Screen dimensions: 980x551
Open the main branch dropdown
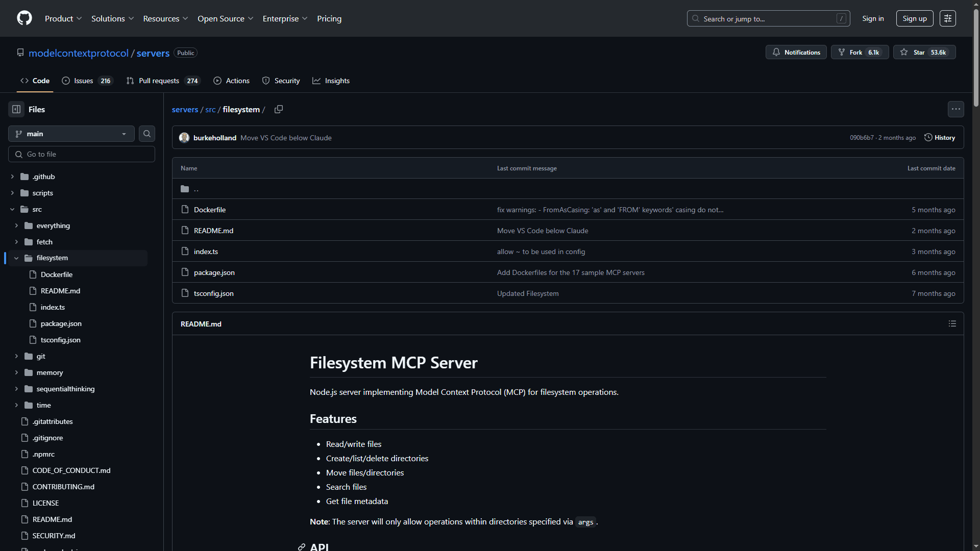tap(70, 134)
